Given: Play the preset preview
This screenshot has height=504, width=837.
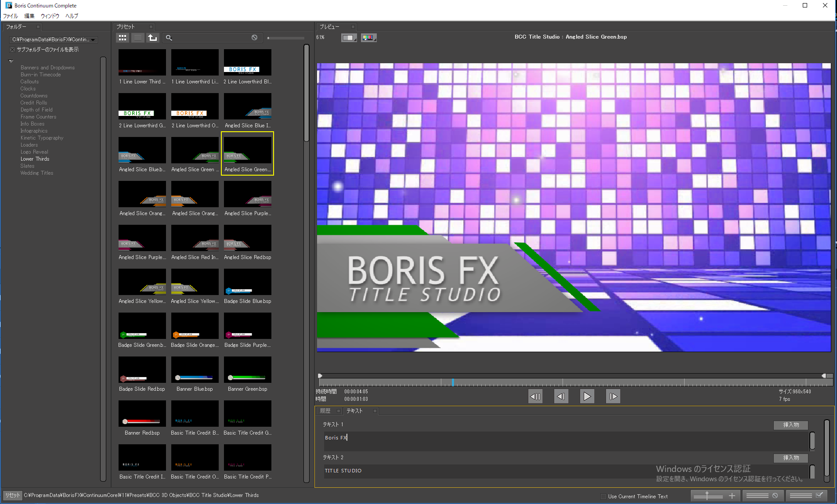Looking at the screenshot, I should [587, 396].
